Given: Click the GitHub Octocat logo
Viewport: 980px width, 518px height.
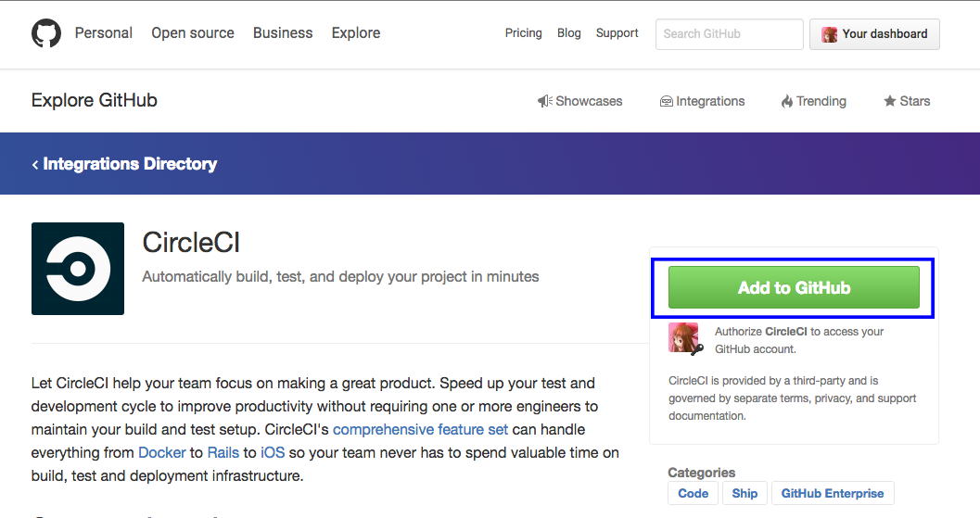Looking at the screenshot, I should 46,33.
